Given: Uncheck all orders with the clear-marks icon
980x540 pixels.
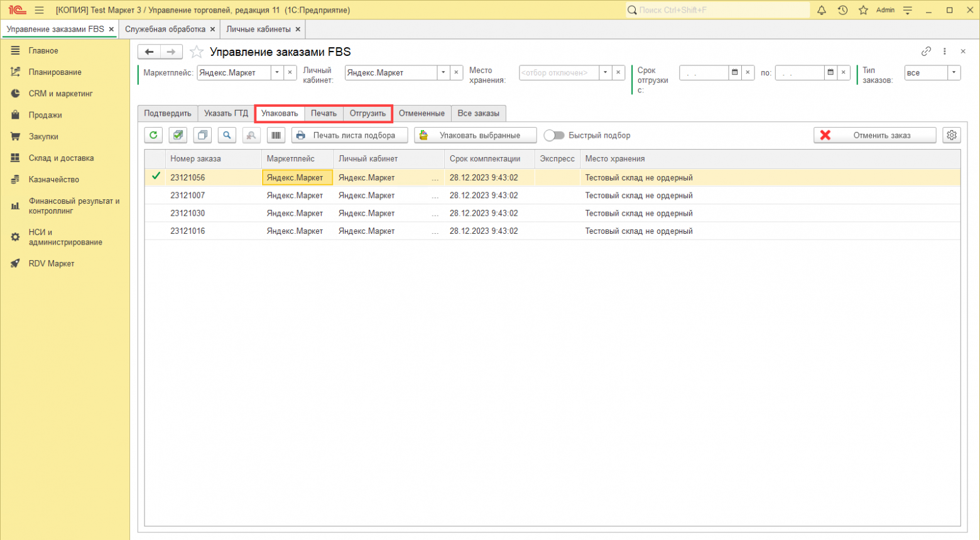Looking at the screenshot, I should (202, 135).
